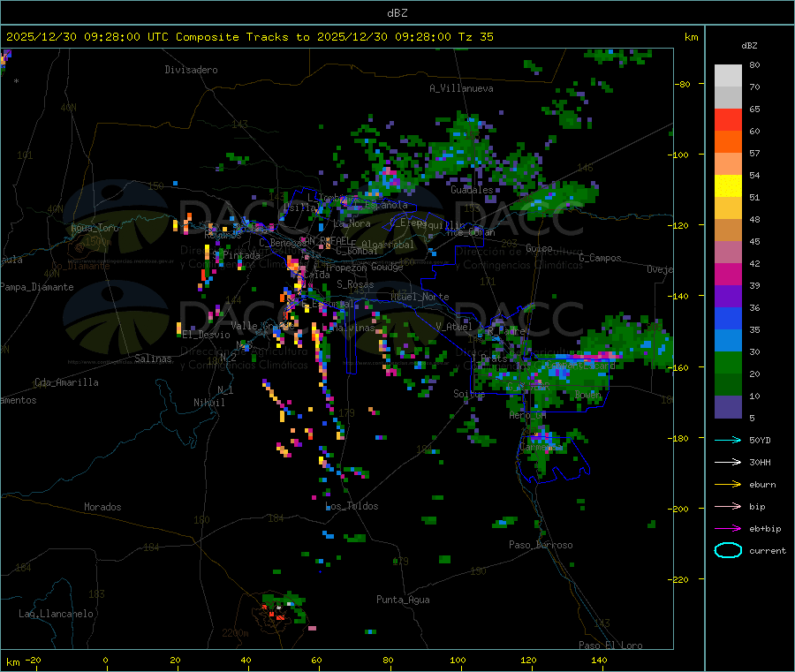Click the 'Bowen' map label

pyautogui.click(x=587, y=394)
